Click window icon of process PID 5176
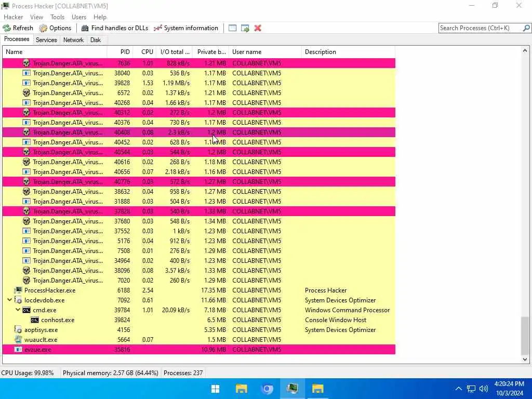The height and width of the screenshot is (399, 532). click(26, 241)
